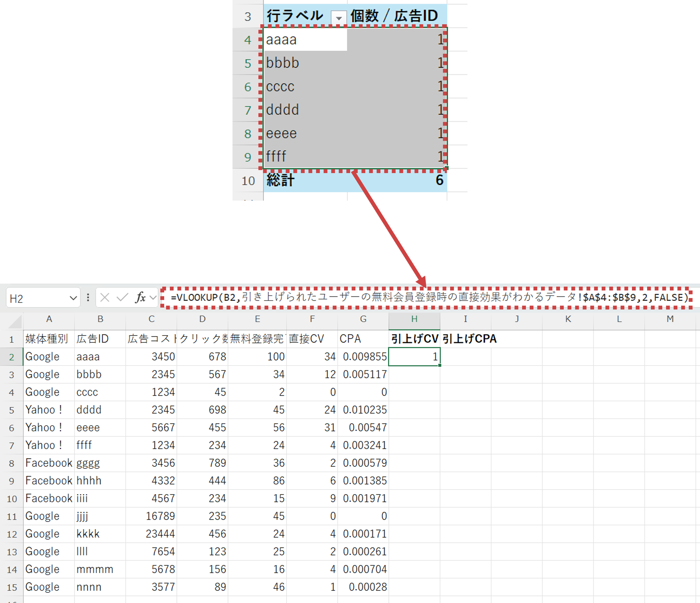Select row 2 header in lower sheet
This screenshot has width=700, height=603.
pos(12,357)
